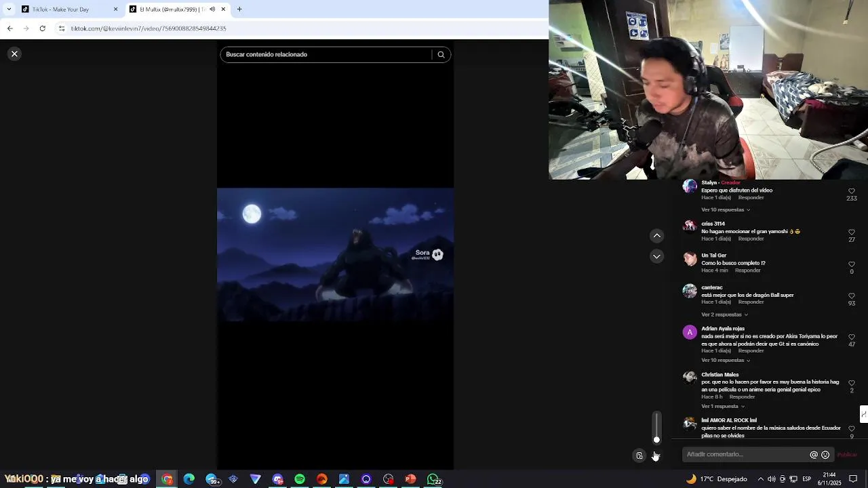This screenshot has width=868, height=488.
Task: Like Un Tal Ger's comment heart
Action: [x=852, y=264]
